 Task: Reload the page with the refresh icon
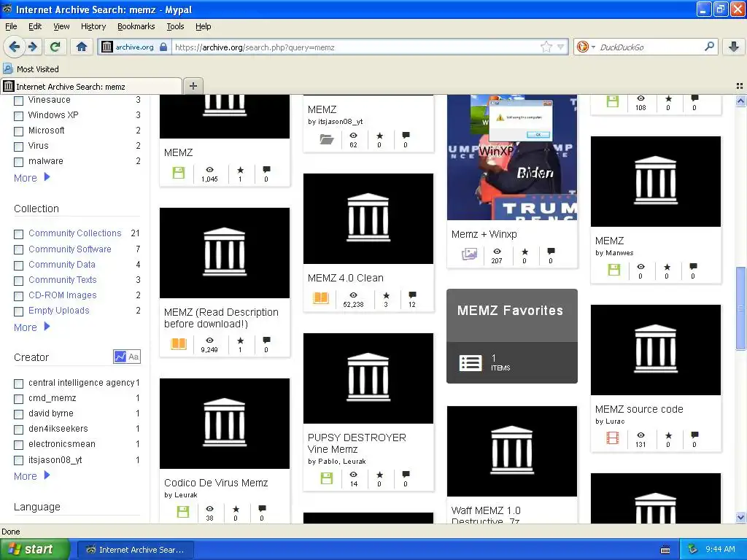[x=55, y=47]
